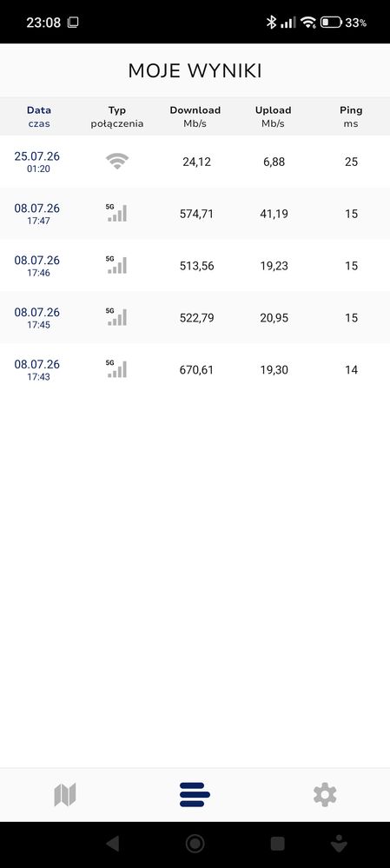The width and height of the screenshot is (390, 868).
Task: Tap the 5G signal icon for 17:43 test
Action: [x=116, y=369]
